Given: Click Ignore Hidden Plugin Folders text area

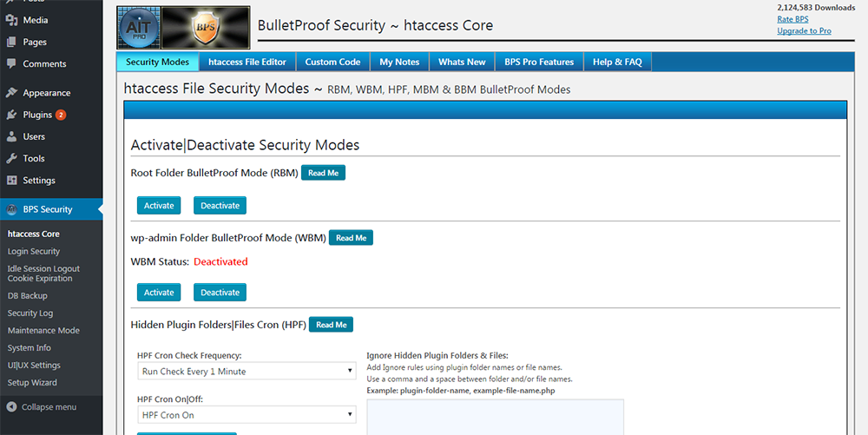Looking at the screenshot, I should point(496,417).
